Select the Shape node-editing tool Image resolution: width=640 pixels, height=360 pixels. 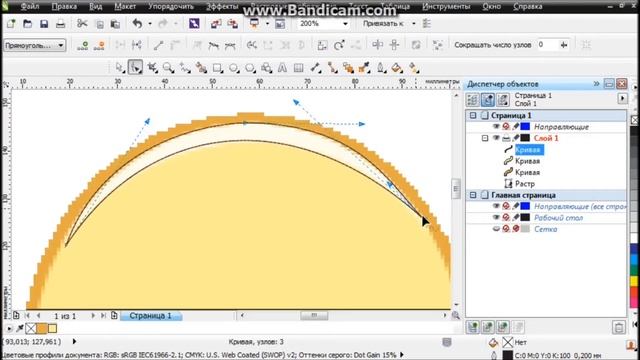(136, 68)
